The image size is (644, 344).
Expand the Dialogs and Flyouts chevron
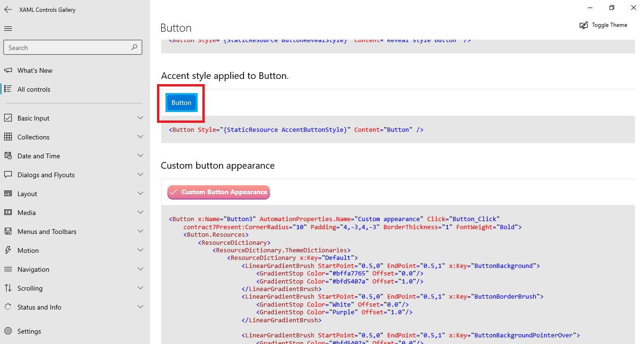coord(140,174)
